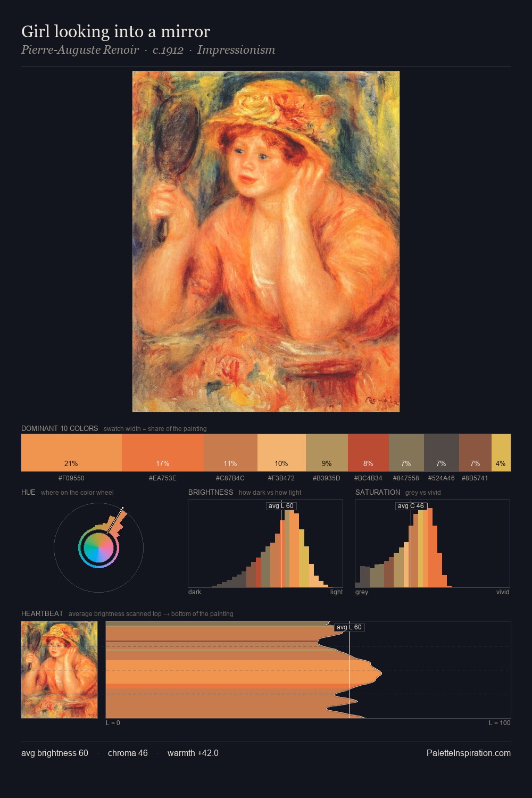This screenshot has width=532, height=798.
Task: Click the 'dark' axis label
Action: [x=195, y=592]
